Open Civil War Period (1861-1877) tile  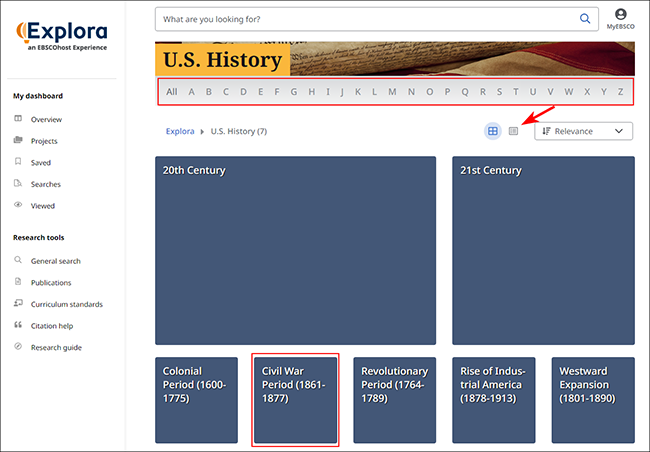[x=295, y=400]
